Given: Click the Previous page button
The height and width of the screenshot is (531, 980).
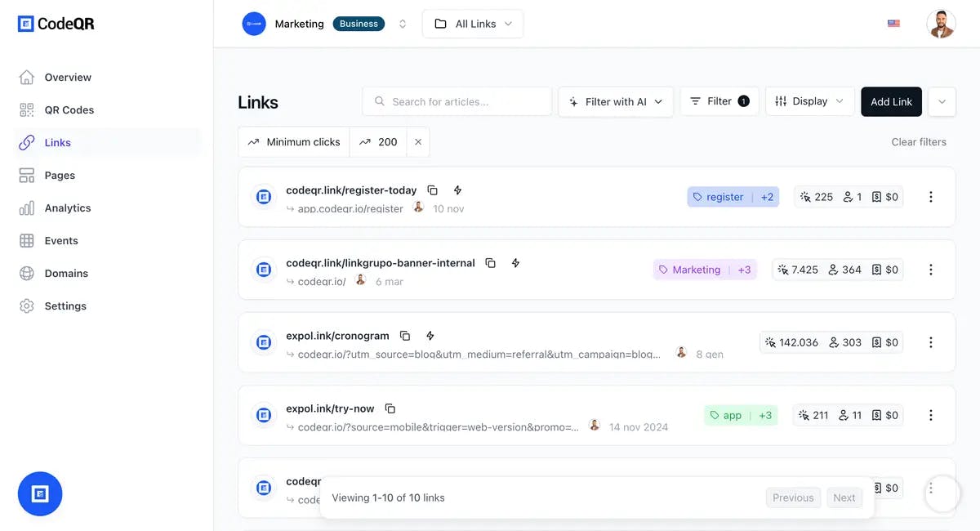Looking at the screenshot, I should [793, 498].
